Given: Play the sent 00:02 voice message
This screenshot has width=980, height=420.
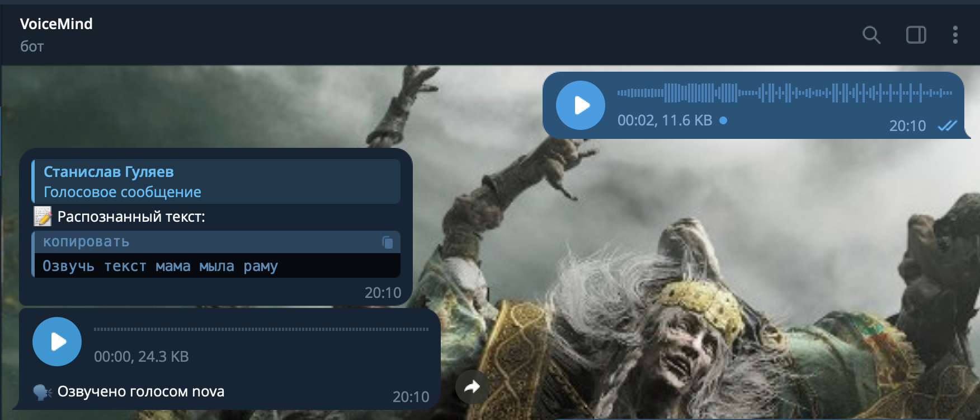Looking at the screenshot, I should [581, 105].
